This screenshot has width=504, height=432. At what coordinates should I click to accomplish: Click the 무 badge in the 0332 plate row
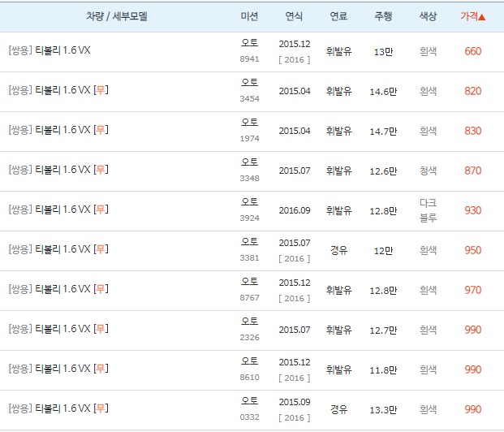tap(101, 408)
